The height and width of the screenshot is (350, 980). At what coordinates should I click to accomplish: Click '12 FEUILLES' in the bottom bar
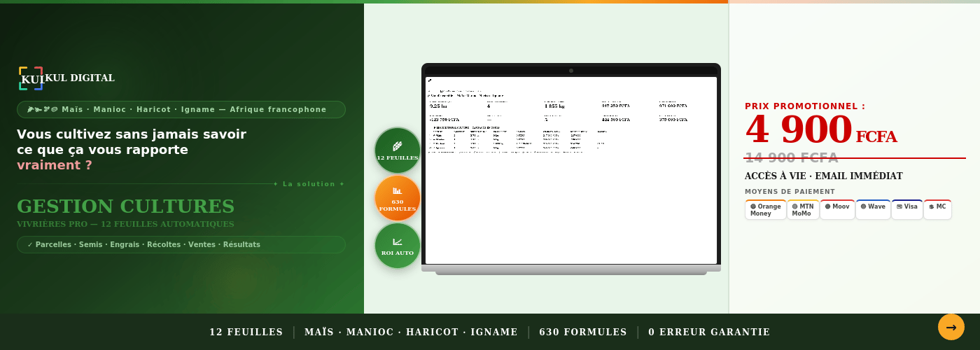pos(246,332)
